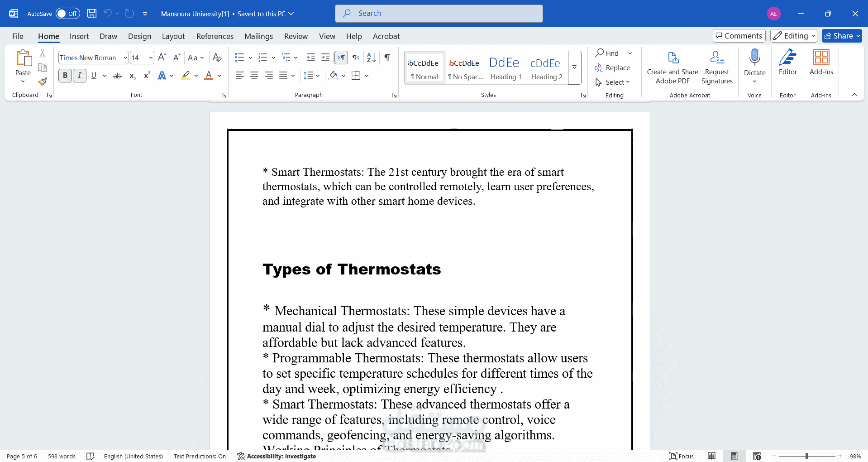Increase font size with grow icon

(162, 58)
